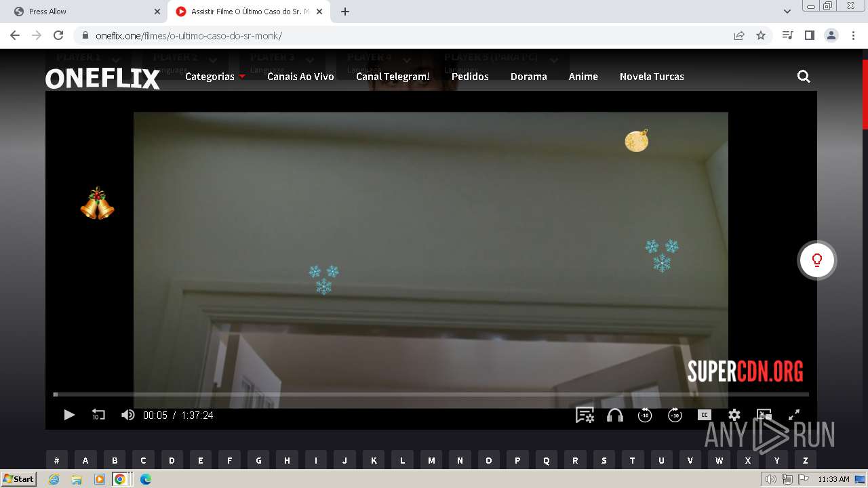Image resolution: width=868 pixels, height=488 pixels.
Task: Filter titles by letter S
Action: [x=604, y=460]
